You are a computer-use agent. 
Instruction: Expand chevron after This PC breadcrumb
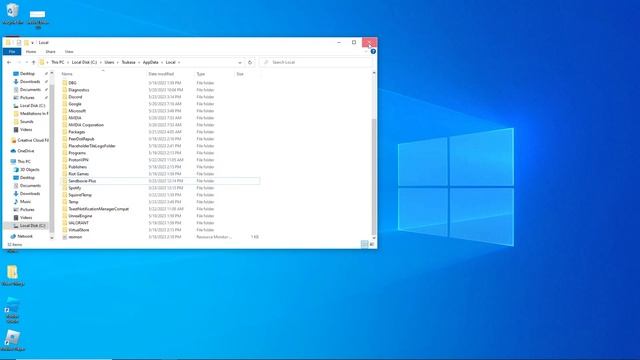click(68, 62)
